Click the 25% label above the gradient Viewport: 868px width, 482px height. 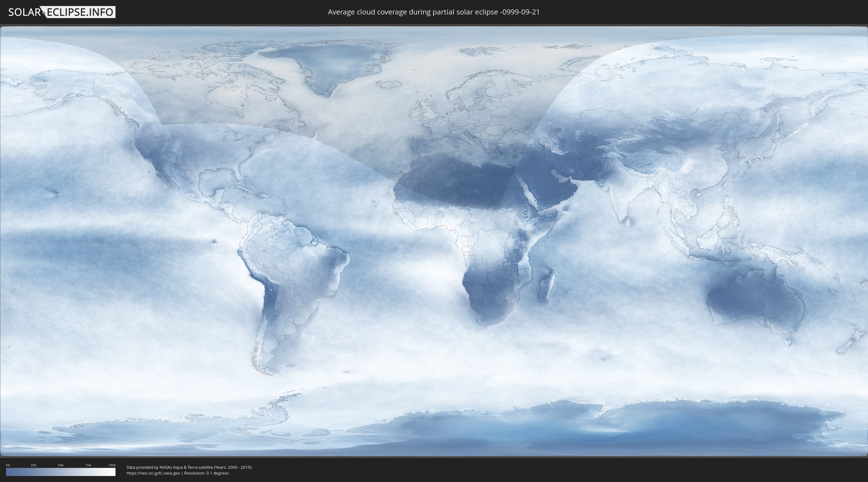point(33,465)
